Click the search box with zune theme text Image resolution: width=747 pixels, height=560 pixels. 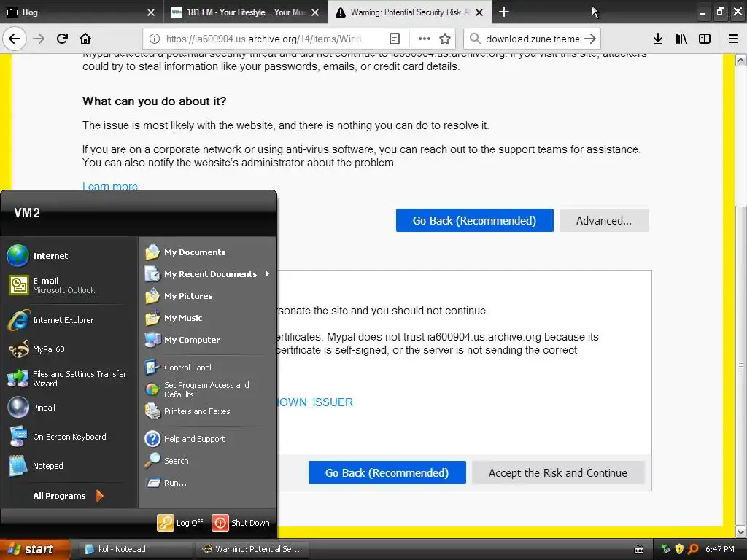[x=532, y=39]
